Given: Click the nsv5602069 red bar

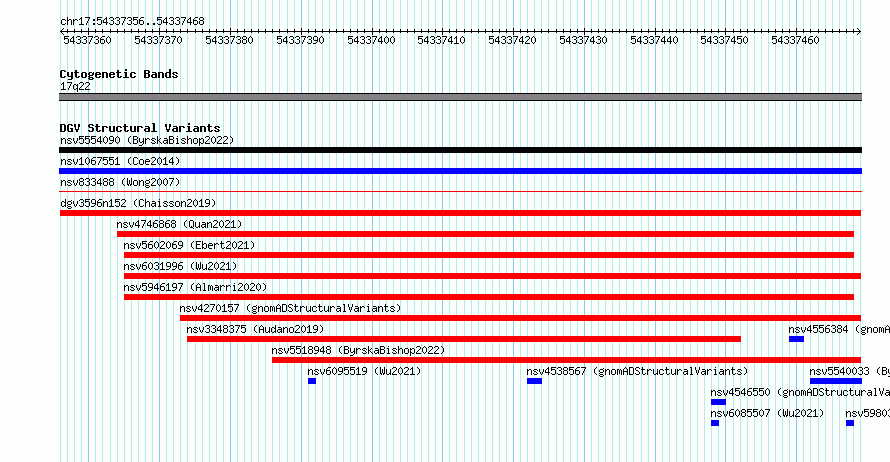Looking at the screenshot, I should pyautogui.click(x=489, y=255).
